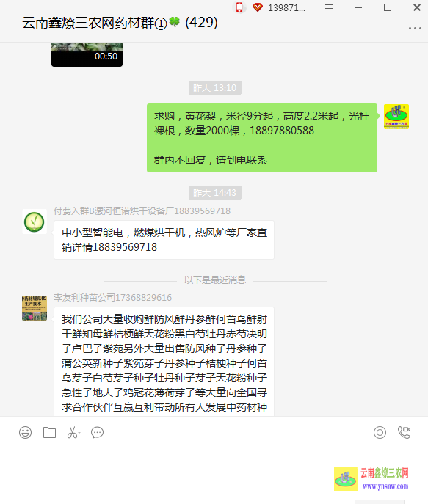The height and width of the screenshot is (504, 428).
Task: Click the 烘干机 advertisement message bubble
Action: point(164,240)
